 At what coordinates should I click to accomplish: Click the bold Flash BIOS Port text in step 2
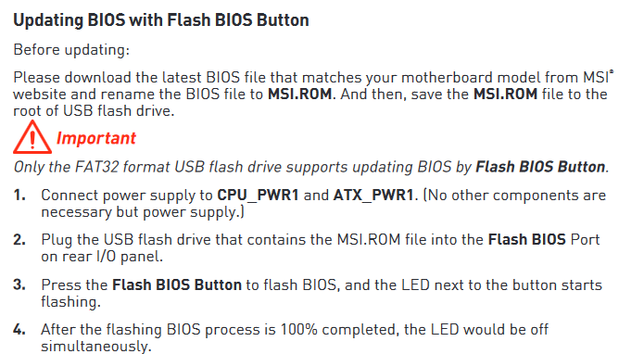pyautogui.click(x=544, y=240)
